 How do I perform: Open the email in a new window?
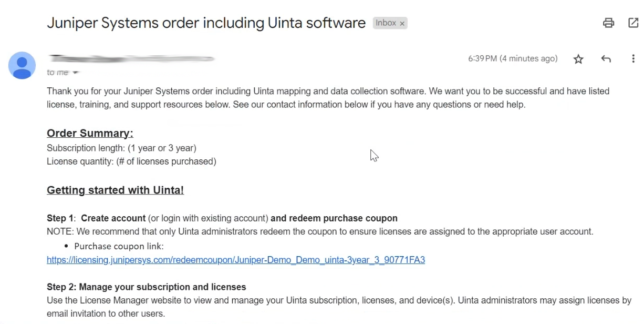click(x=633, y=23)
